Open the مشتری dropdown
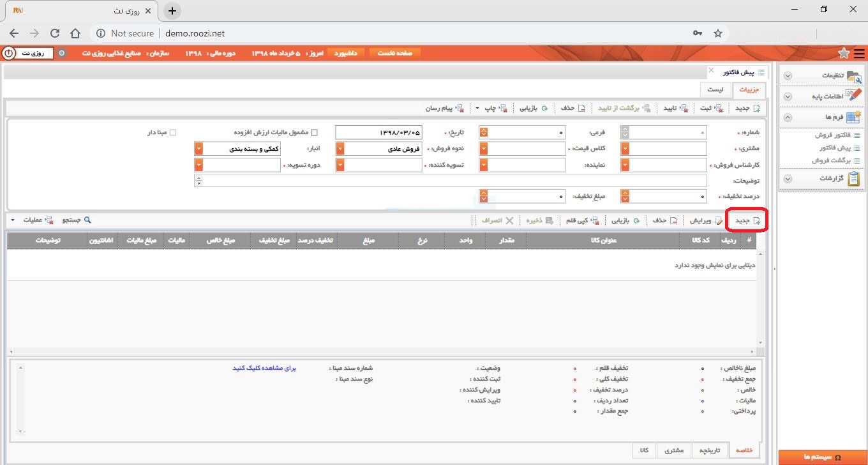Image resolution: width=868 pixels, height=465 pixels. click(625, 149)
